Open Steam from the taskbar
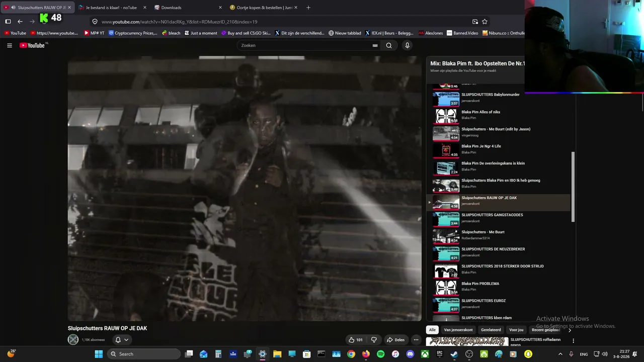 click(x=454, y=354)
